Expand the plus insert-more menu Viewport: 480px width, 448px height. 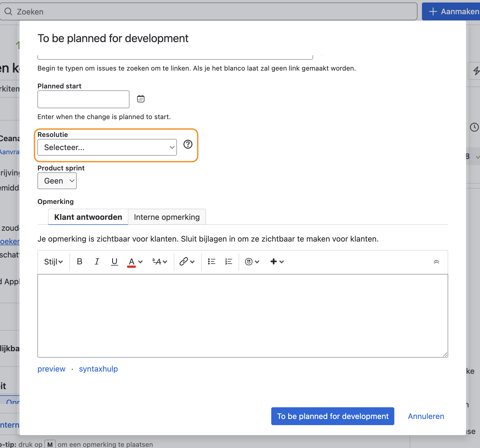(277, 261)
